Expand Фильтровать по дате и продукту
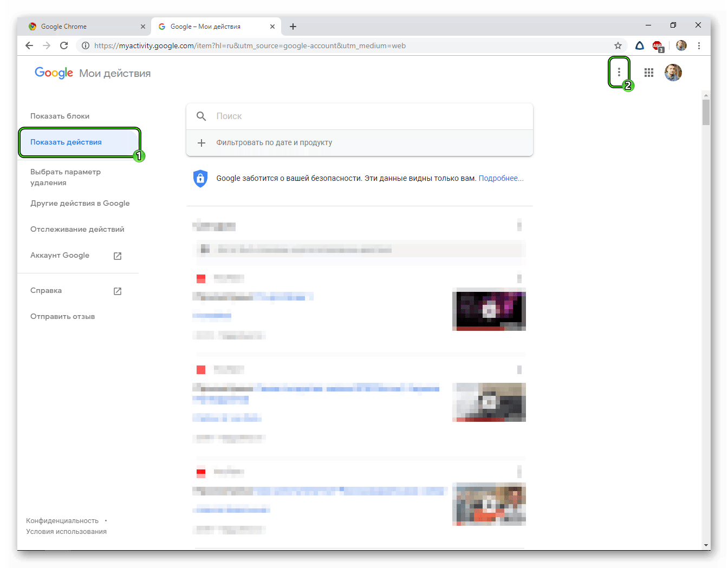 coord(360,143)
